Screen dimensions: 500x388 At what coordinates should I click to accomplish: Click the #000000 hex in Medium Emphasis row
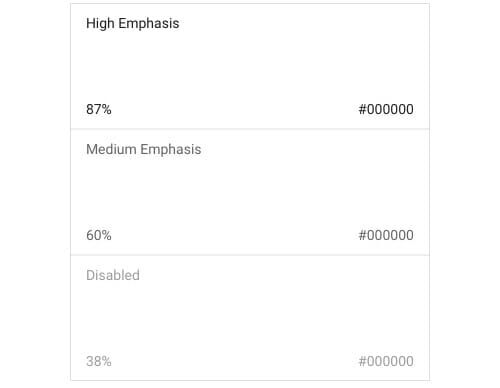tap(386, 235)
